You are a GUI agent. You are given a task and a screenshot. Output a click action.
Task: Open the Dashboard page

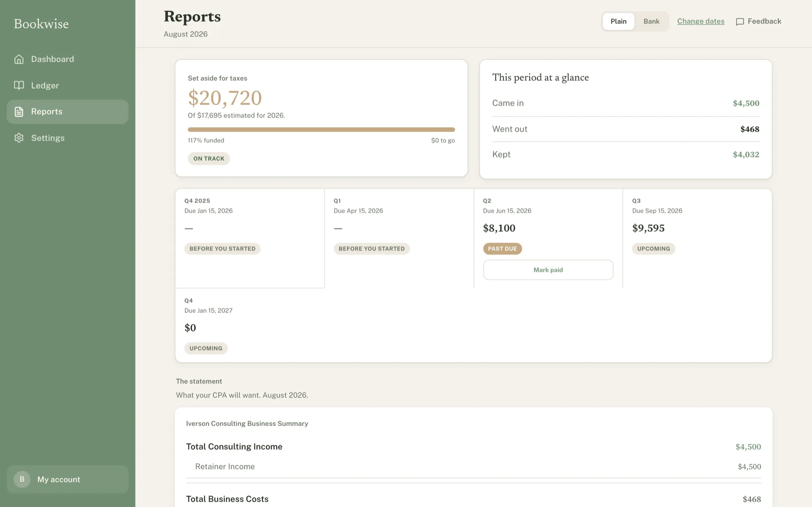pyautogui.click(x=68, y=59)
